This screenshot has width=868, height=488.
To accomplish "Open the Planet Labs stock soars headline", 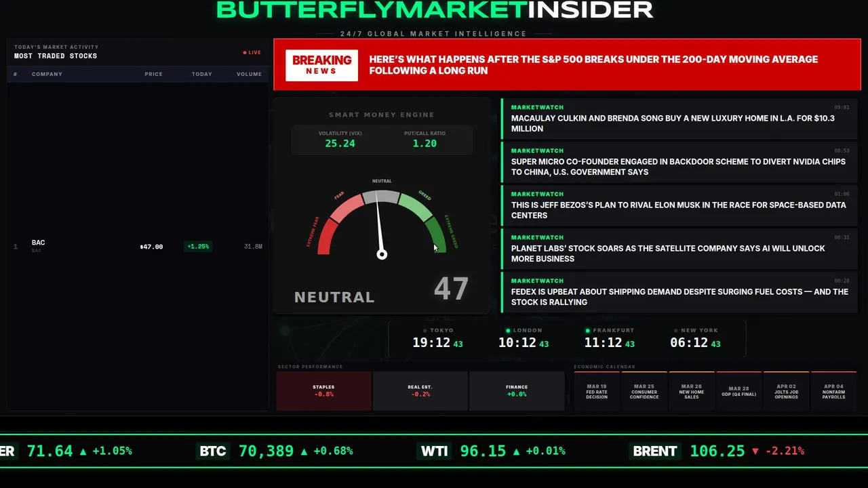I will [x=668, y=253].
